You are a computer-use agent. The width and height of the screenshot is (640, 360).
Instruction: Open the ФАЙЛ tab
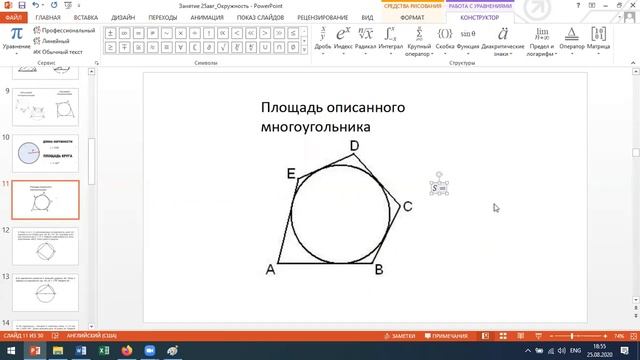14,18
